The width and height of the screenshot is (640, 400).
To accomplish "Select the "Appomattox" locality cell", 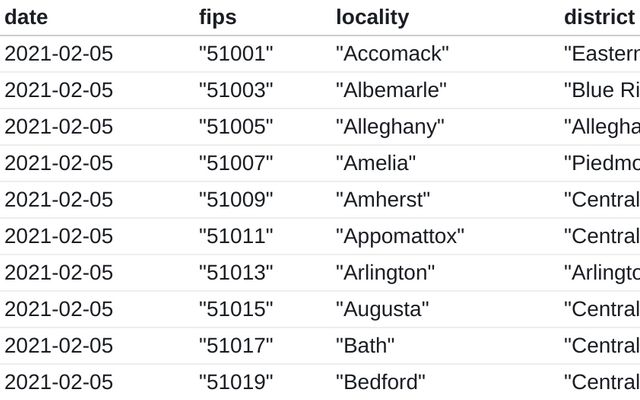I will click(400, 236).
